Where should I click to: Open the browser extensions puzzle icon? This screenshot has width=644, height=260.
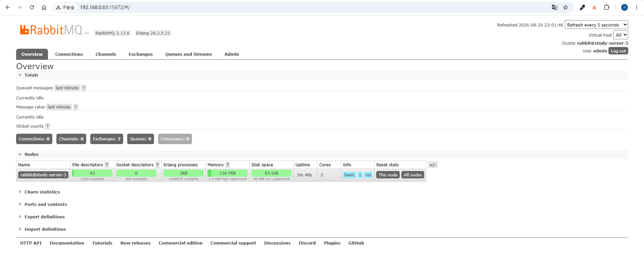tap(606, 7)
